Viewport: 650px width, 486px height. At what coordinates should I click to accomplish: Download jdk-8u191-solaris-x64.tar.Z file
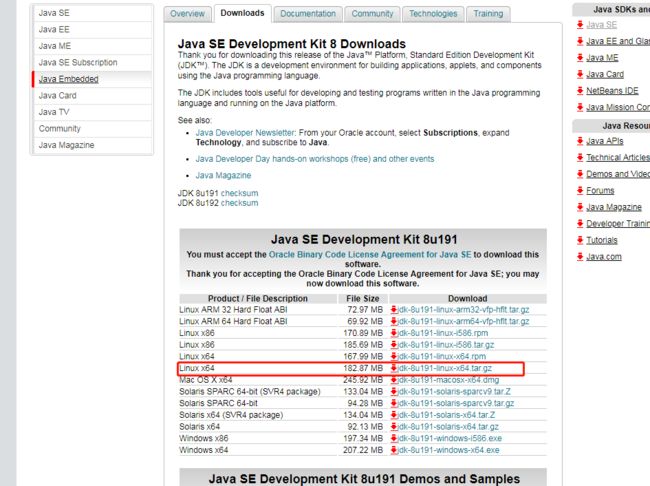pyautogui.click(x=446, y=415)
